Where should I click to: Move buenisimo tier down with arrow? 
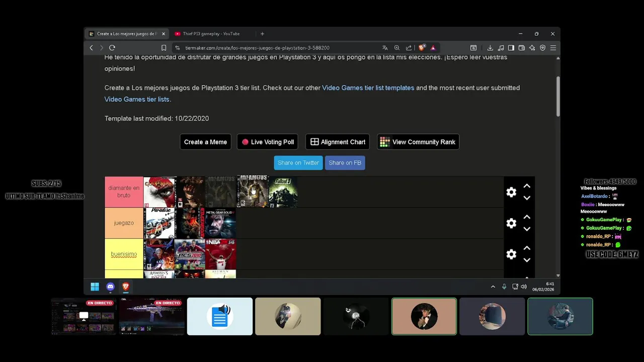click(x=527, y=260)
